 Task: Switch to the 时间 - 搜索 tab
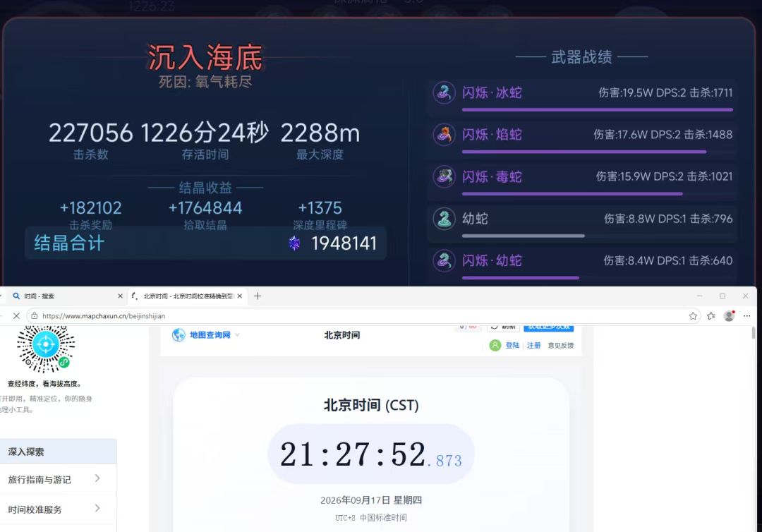[x=68, y=296]
